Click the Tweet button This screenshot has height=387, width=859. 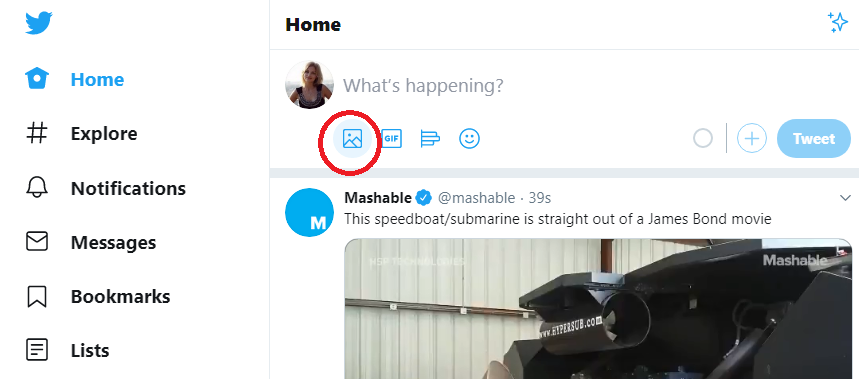(x=814, y=138)
